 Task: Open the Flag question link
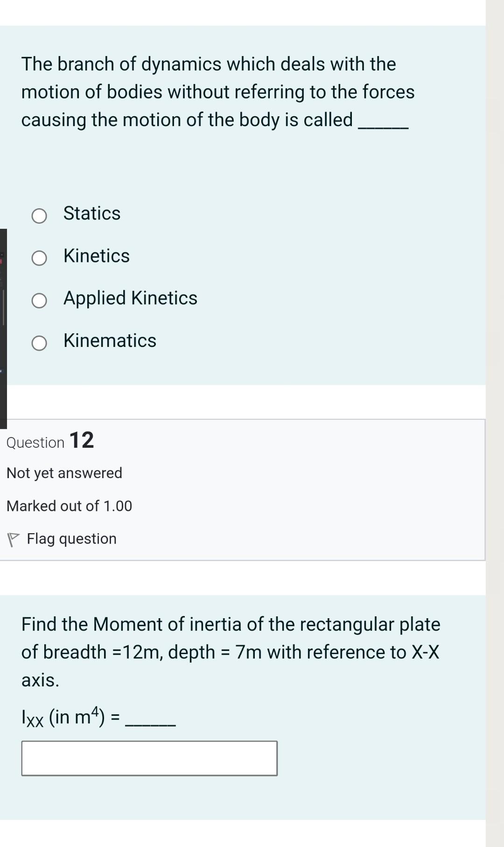(x=71, y=539)
